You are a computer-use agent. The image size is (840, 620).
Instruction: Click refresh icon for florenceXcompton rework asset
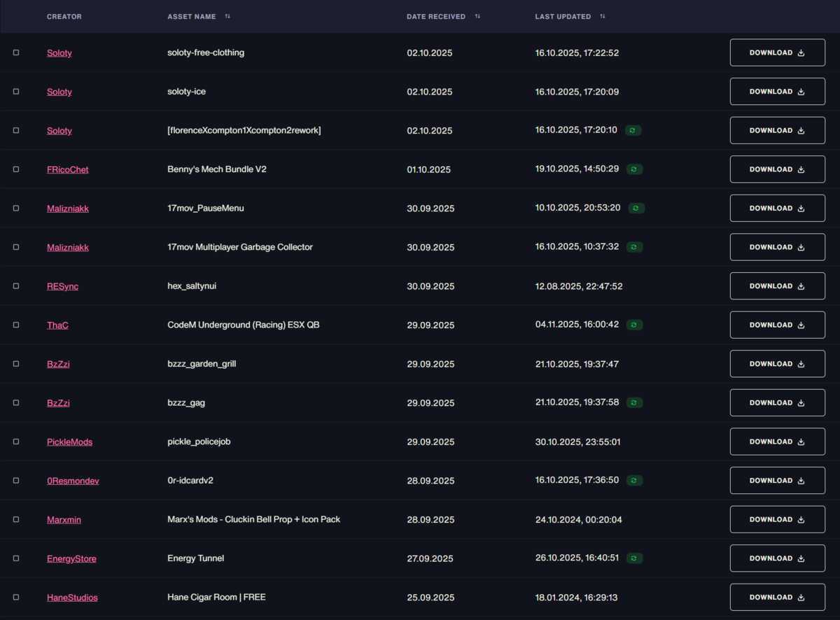[633, 130]
